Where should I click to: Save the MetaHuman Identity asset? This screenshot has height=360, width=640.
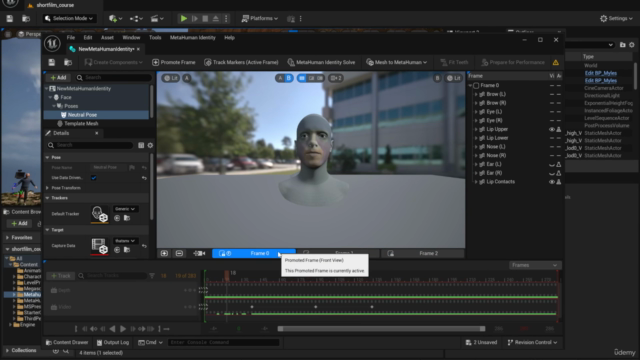(x=51, y=62)
